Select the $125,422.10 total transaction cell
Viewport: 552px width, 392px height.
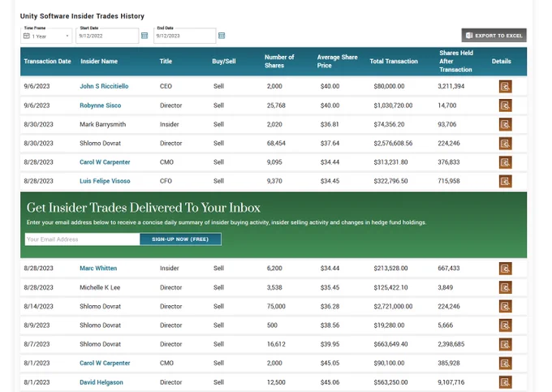(390, 287)
